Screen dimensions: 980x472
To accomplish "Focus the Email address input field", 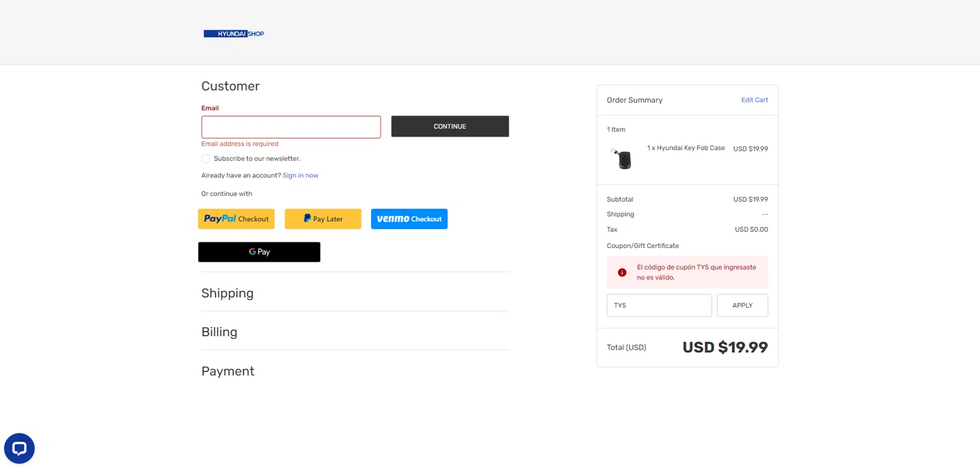I will click(x=291, y=127).
